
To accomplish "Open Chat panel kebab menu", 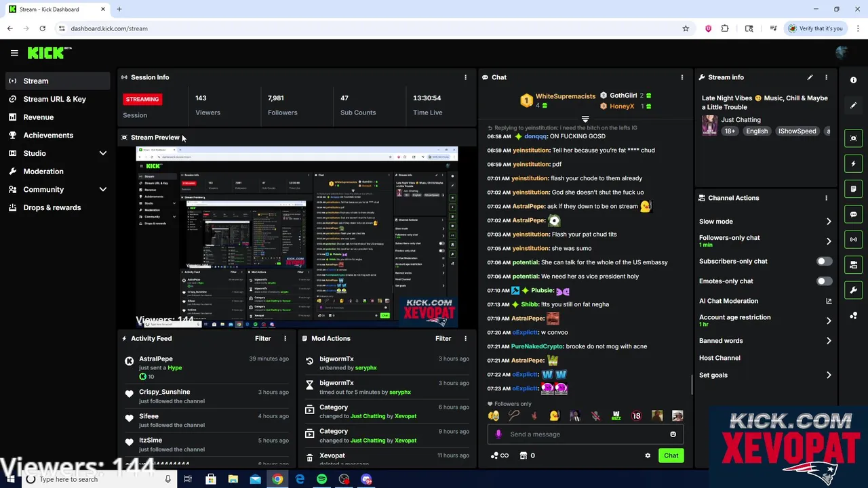I will pos(682,77).
